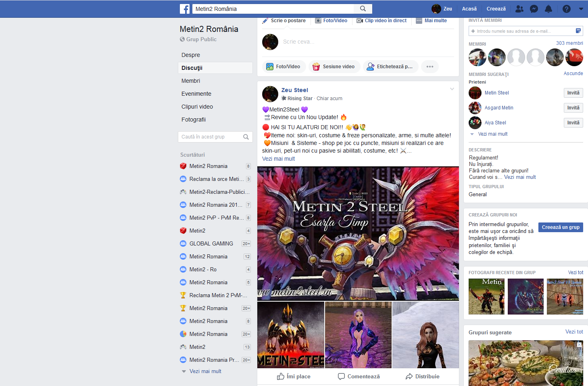
Task: Click the Facebook logo icon
Action: 185,9
